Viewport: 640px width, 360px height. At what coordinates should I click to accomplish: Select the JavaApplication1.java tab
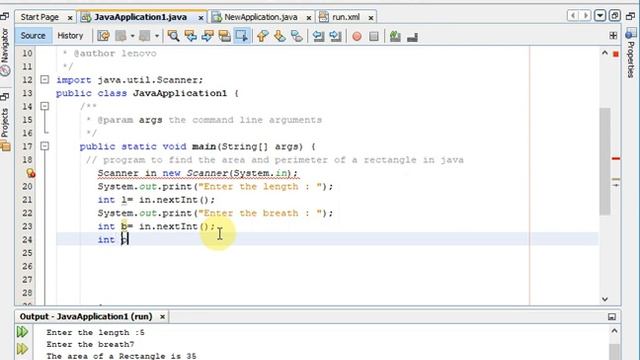tap(140, 17)
